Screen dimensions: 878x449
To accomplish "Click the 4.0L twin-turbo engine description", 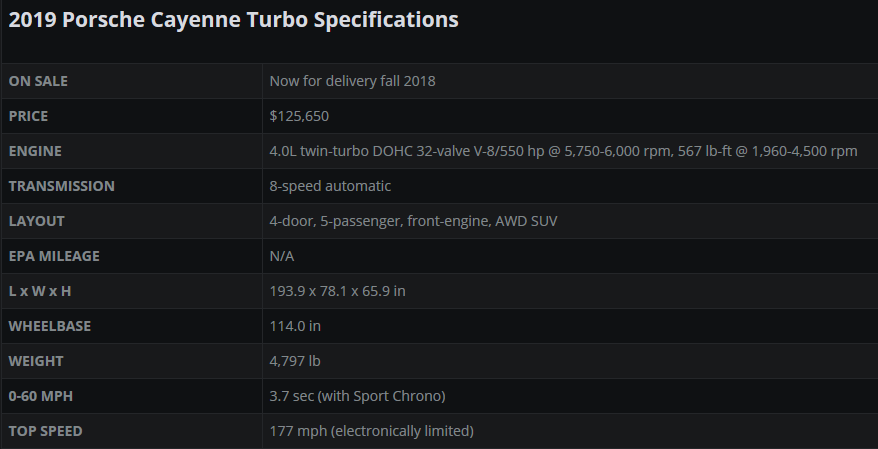I will tap(563, 151).
